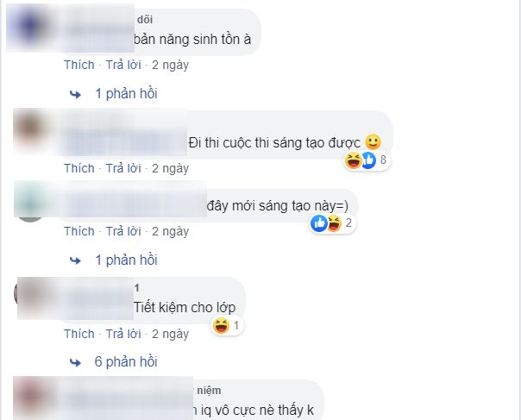The width and height of the screenshot is (521, 420).
Task: Click reply arrow icon under 'bản năng sinh tồn' comment
Action: click(75, 93)
